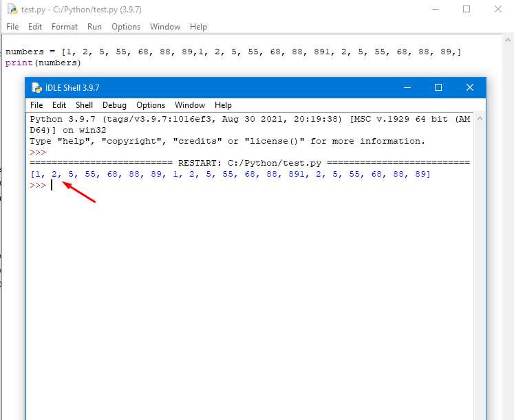Open Shell menu in IDLE Shell

point(84,105)
